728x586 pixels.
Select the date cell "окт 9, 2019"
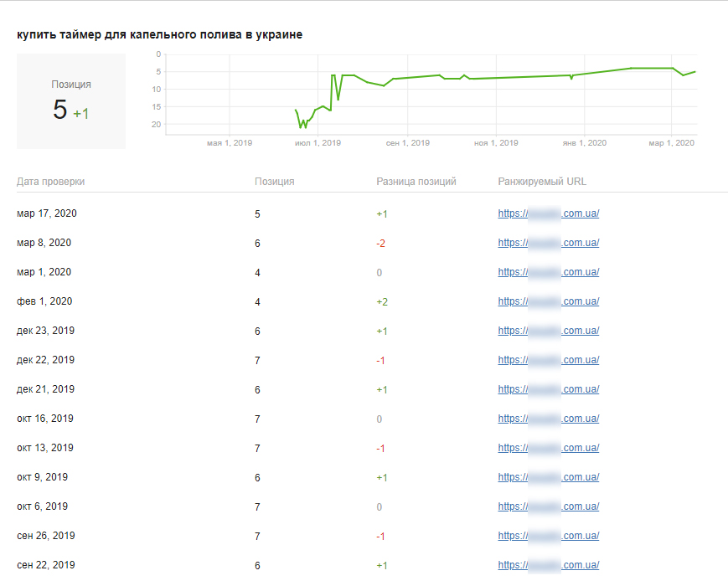[42, 476]
